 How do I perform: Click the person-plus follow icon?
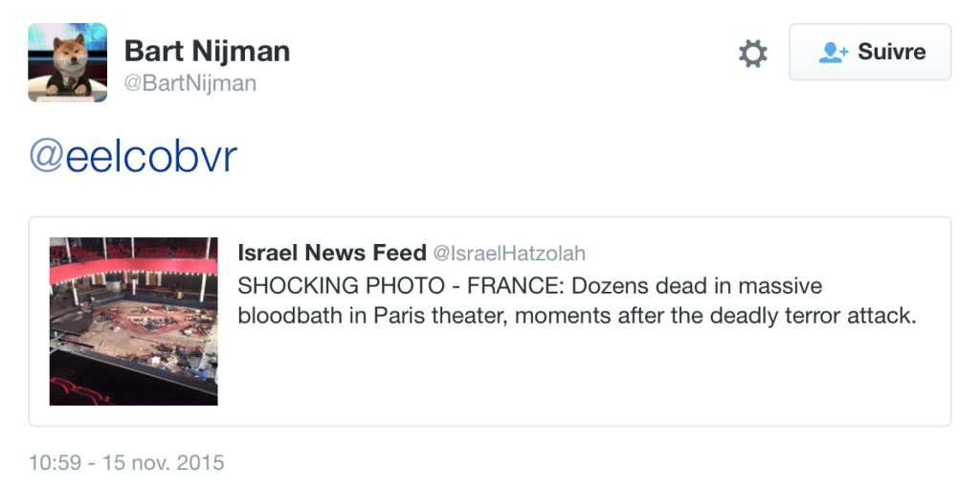pos(834,53)
